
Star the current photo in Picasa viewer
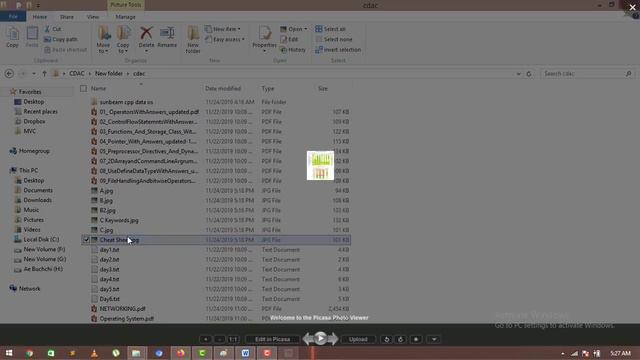[416, 339]
